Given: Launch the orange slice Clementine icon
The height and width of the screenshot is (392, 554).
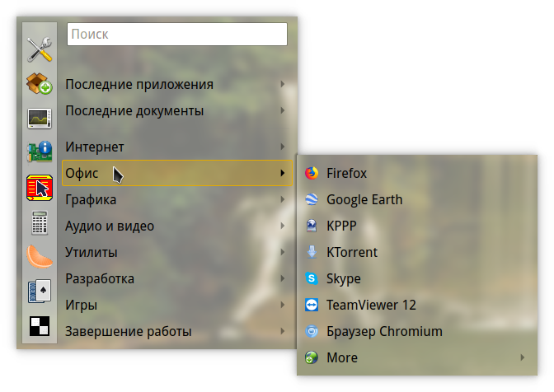Looking at the screenshot, I should (40, 256).
